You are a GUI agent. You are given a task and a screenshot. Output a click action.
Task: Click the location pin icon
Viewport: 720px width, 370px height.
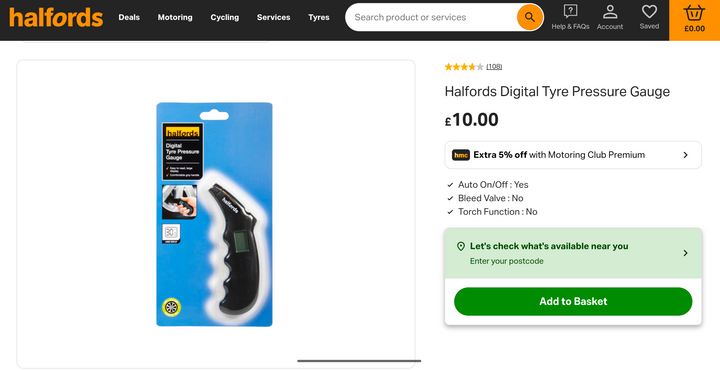(x=461, y=247)
